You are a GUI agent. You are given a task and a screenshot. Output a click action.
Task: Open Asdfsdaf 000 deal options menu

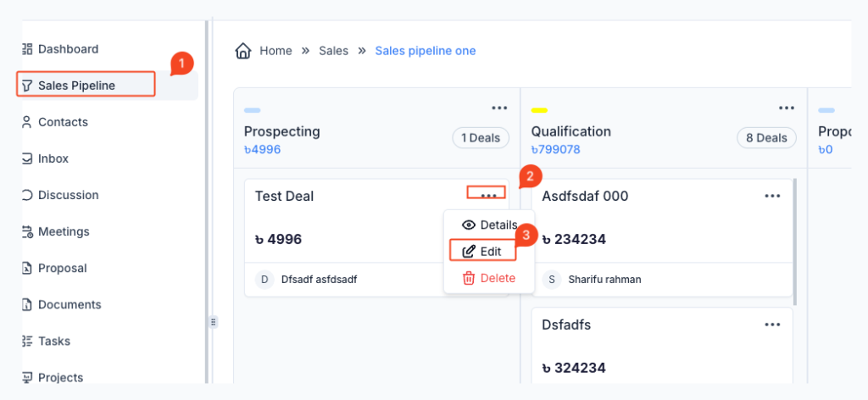tap(772, 196)
